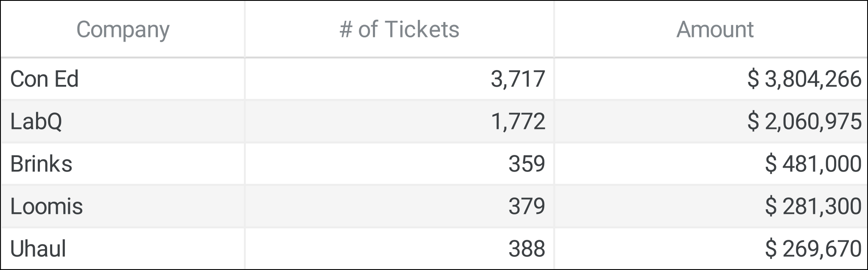Select the LabQ company cell
Screen dimensions: 868x270
click(36, 121)
